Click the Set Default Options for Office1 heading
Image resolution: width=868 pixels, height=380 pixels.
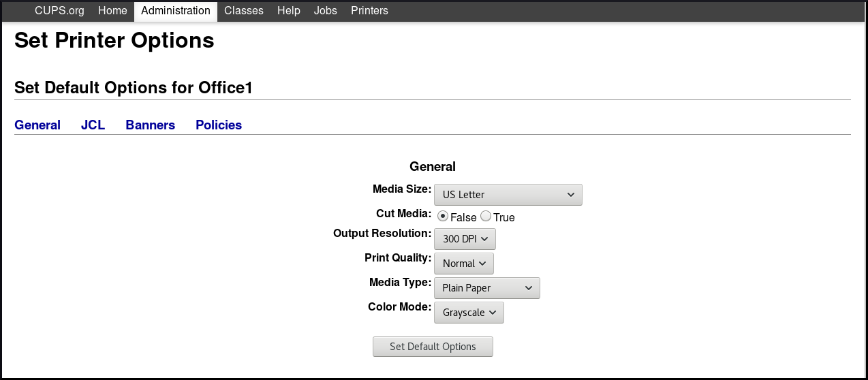[134, 88]
